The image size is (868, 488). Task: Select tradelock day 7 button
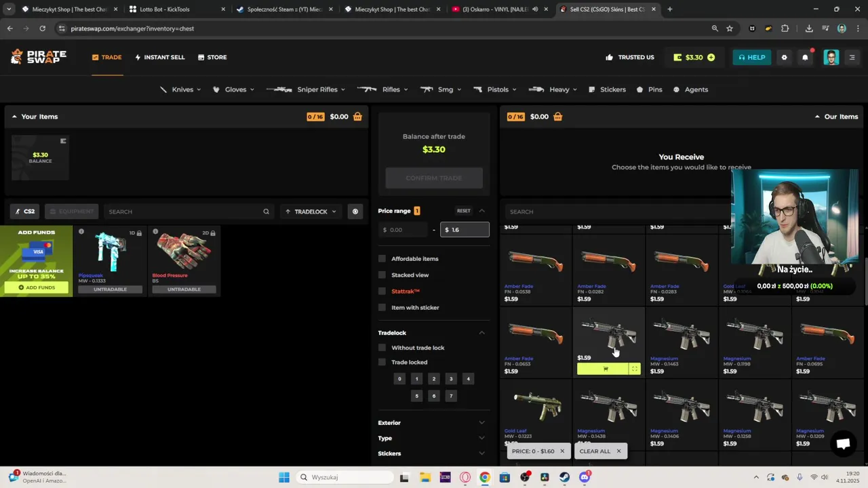click(451, 396)
